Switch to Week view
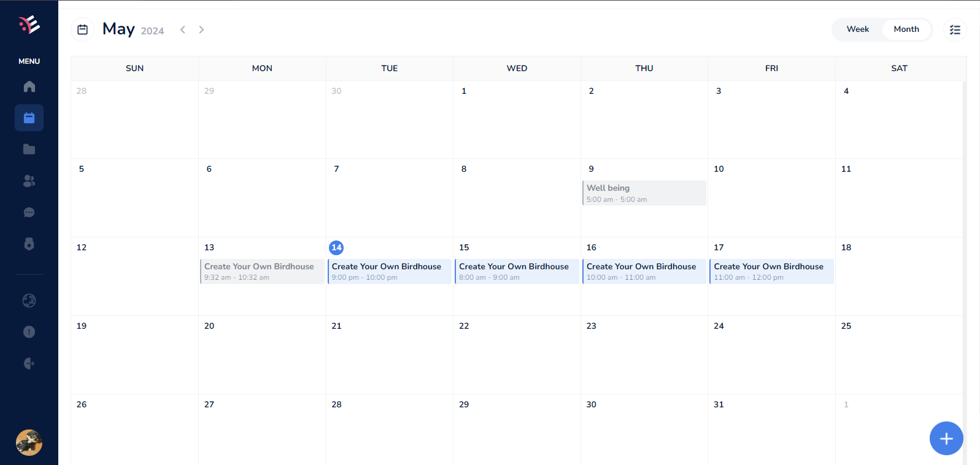980x465 pixels. click(857, 29)
